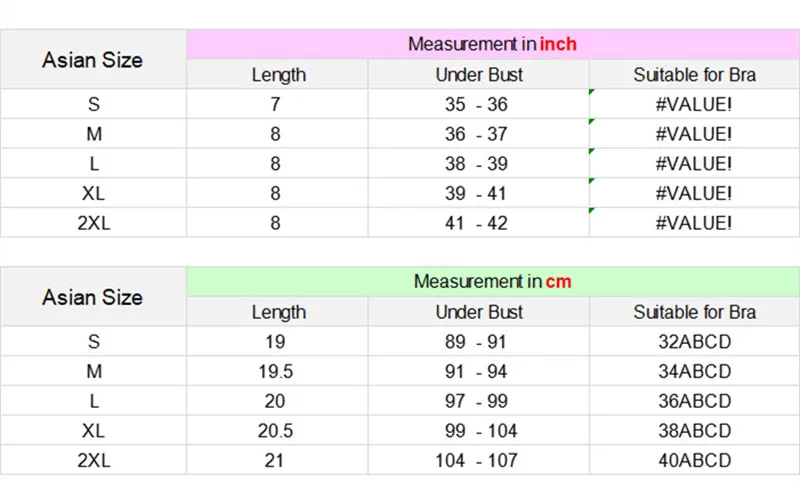Image resolution: width=800 pixels, height=496 pixels.
Task: Click length value 19.5 in cm table
Action: (x=278, y=371)
